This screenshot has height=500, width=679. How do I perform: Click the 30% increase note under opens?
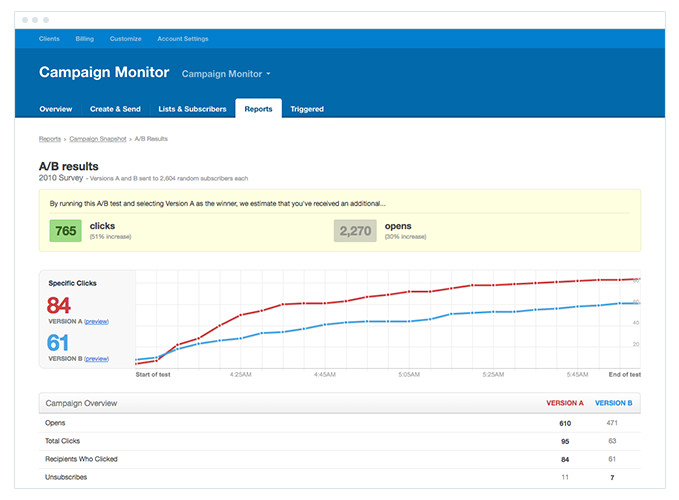pos(405,237)
